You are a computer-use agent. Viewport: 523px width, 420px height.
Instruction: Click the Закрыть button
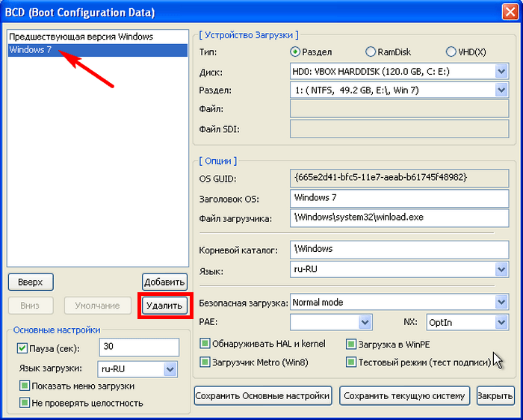[495, 396]
